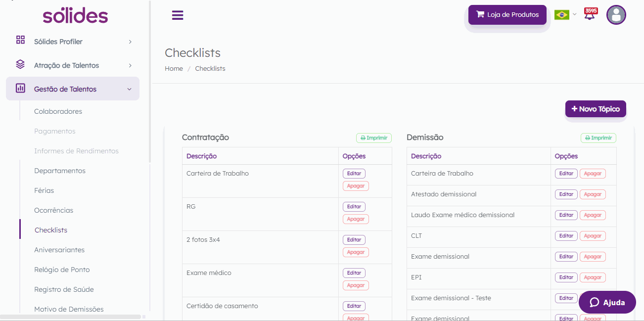Open the language dropdown arrow
Screen dimensions: 644x321
575,14
